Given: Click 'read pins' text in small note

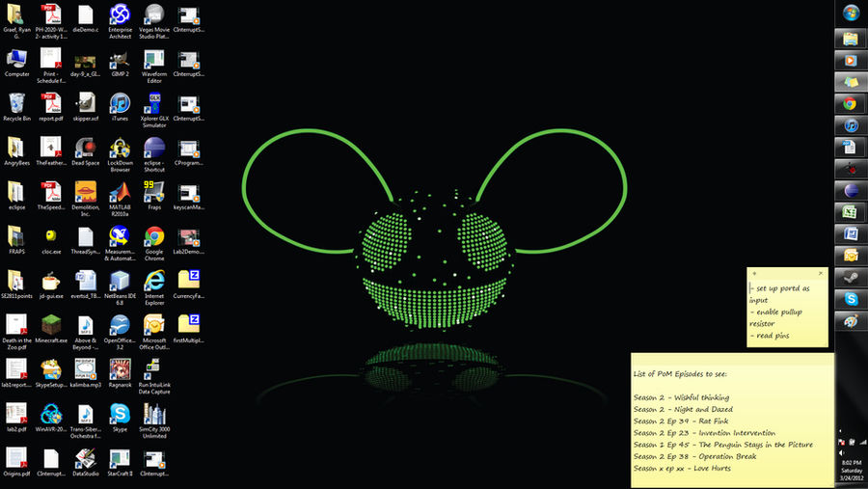Looking at the screenshot, I should point(773,336).
